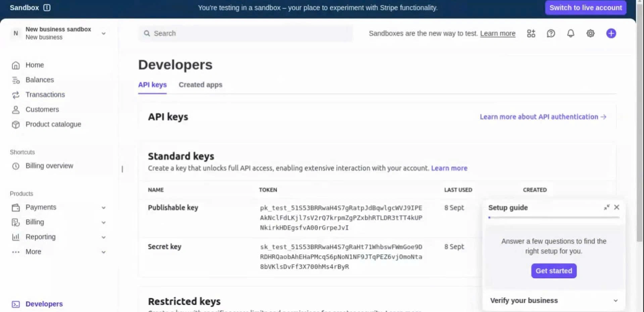Open the notifications bell

[571, 34]
